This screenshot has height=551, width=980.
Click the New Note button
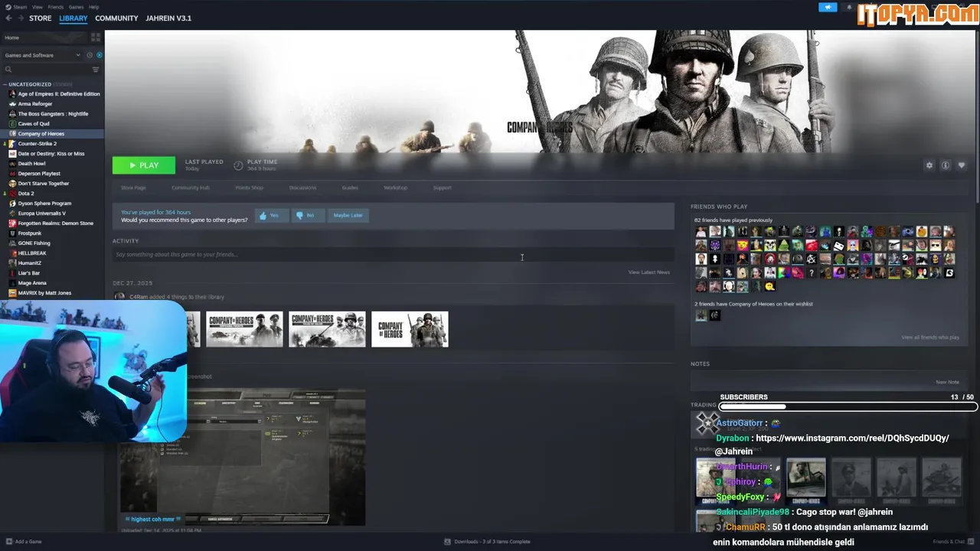pyautogui.click(x=947, y=382)
